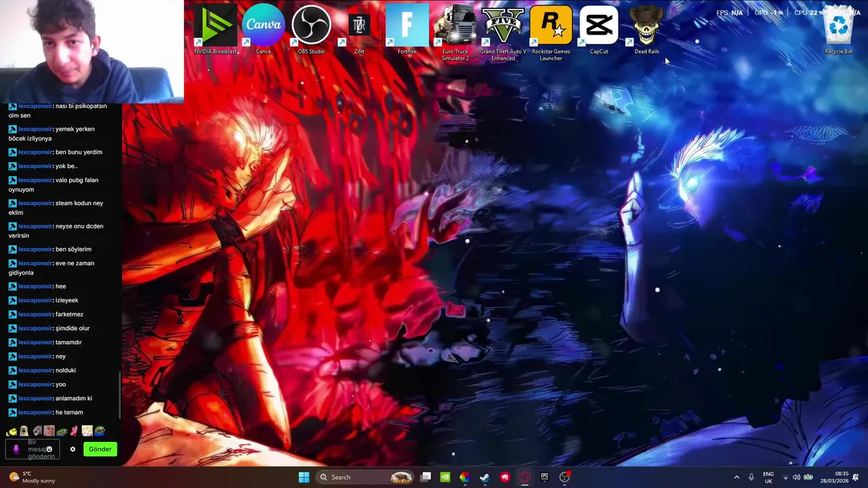Click chat message 'nası bi psikopatsın olm sen'

[x=57, y=110]
